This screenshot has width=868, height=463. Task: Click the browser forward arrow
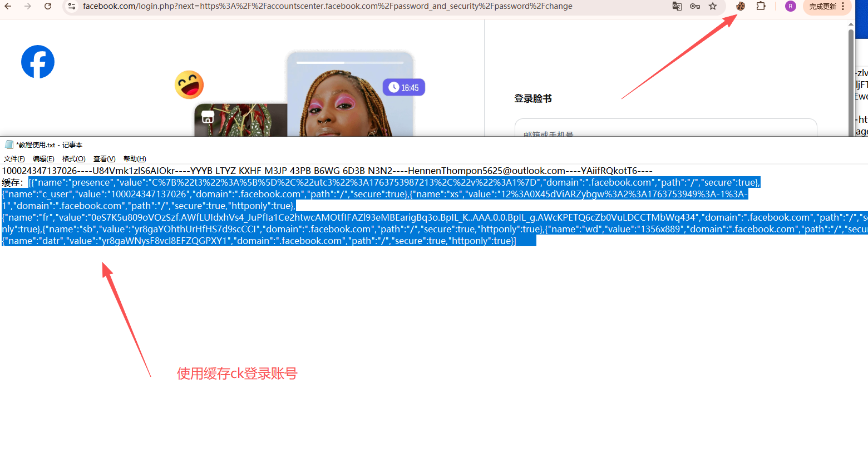(28, 6)
